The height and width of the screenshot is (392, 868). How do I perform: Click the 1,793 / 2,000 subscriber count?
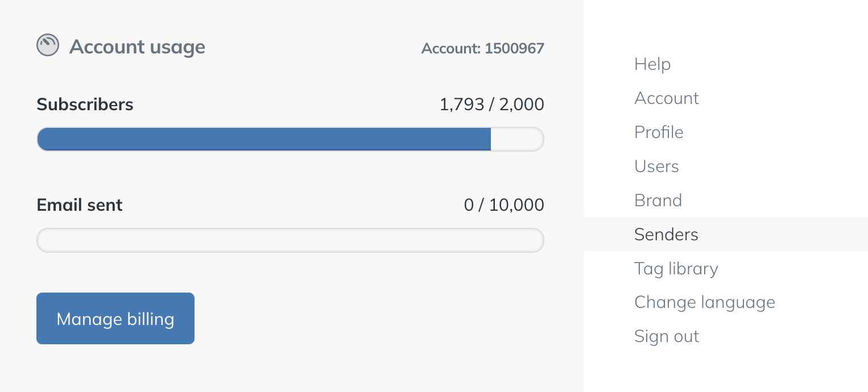pos(491,105)
